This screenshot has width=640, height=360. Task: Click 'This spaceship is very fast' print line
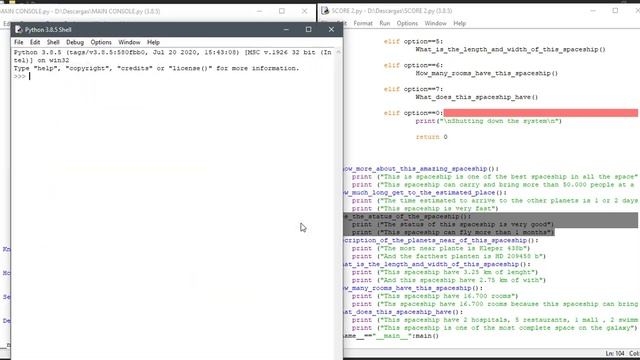tap(425, 209)
